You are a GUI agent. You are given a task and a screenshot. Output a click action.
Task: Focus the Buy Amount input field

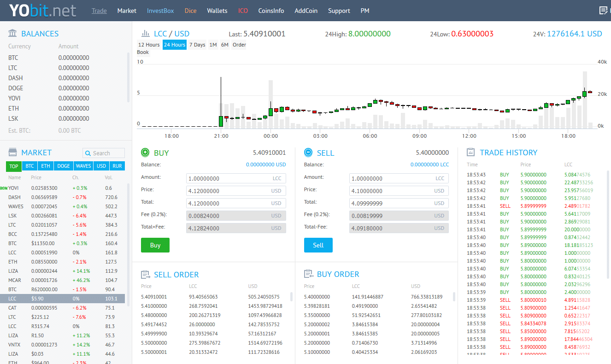236,178
